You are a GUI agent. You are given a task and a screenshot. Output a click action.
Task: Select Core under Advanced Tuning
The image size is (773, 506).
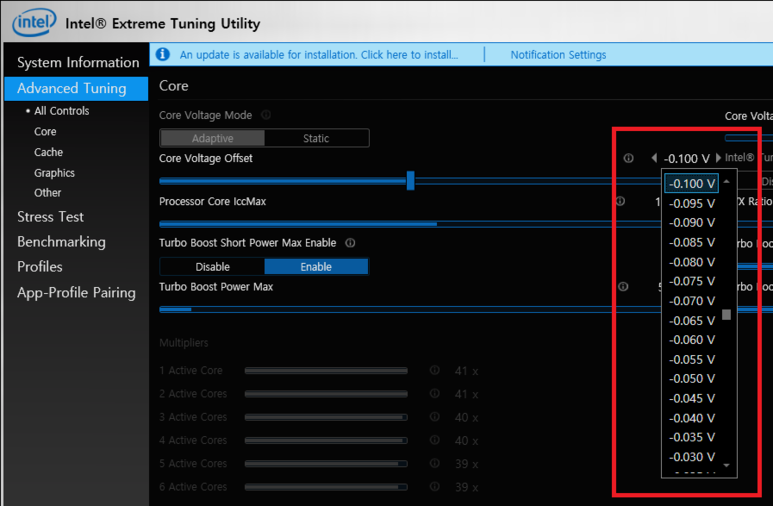tap(45, 132)
